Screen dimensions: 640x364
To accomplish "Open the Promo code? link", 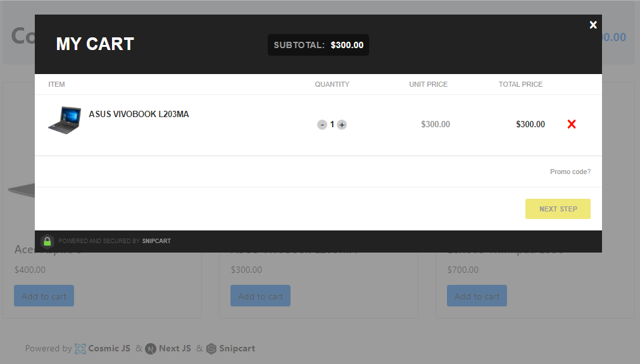I will click(570, 172).
